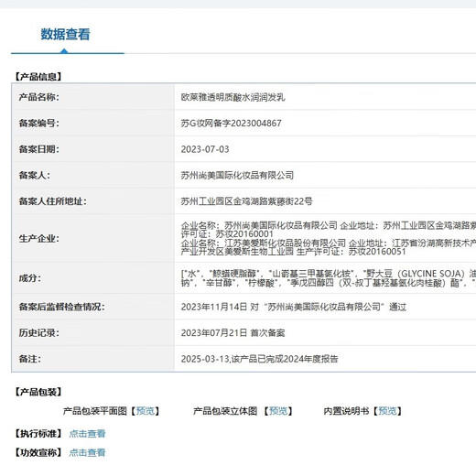Image resolution: width=476 pixels, height=476 pixels.
Task: Click the 成分 ingredients list text
Action: (x=329, y=278)
